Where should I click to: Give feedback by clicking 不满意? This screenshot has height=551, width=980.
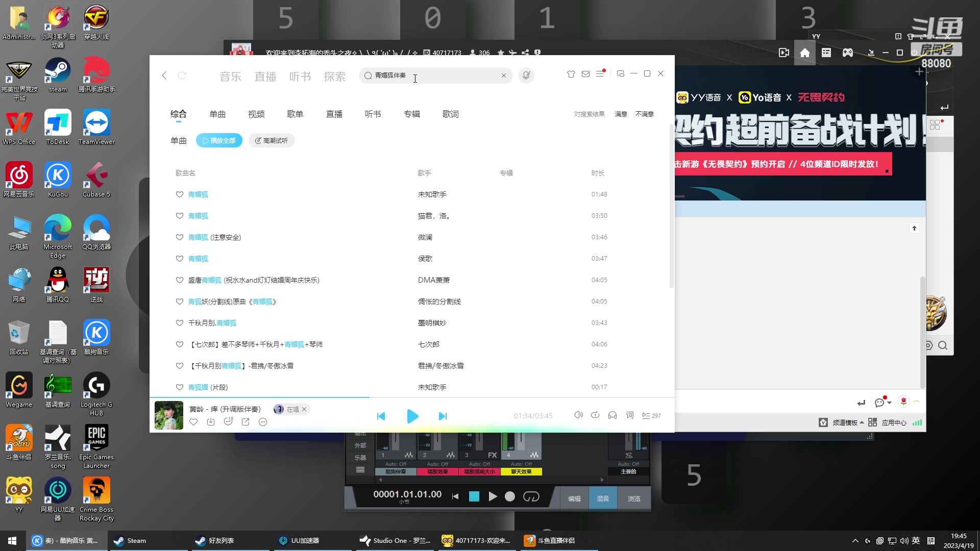(x=644, y=114)
